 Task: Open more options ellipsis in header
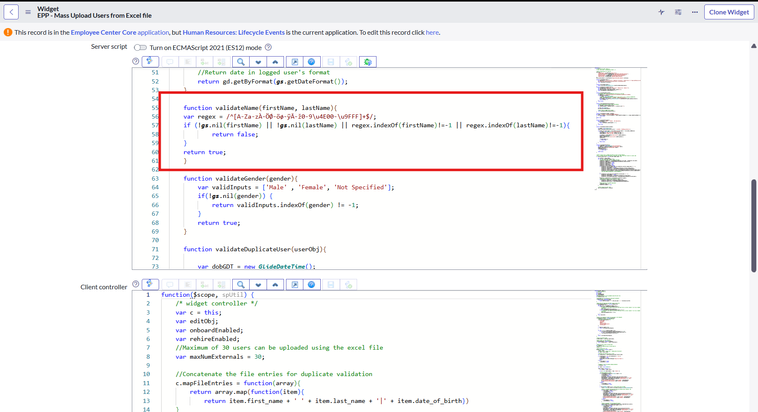point(695,12)
